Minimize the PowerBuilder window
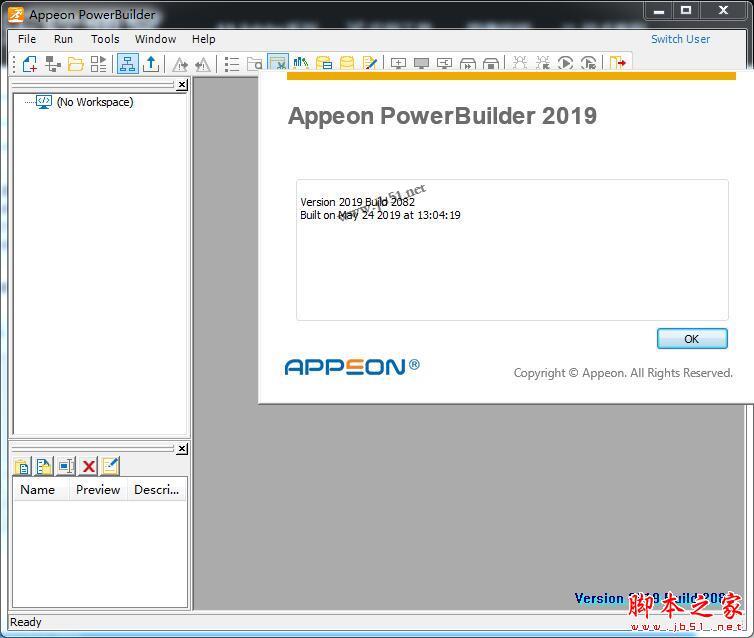The width and height of the screenshot is (754, 638). click(659, 11)
